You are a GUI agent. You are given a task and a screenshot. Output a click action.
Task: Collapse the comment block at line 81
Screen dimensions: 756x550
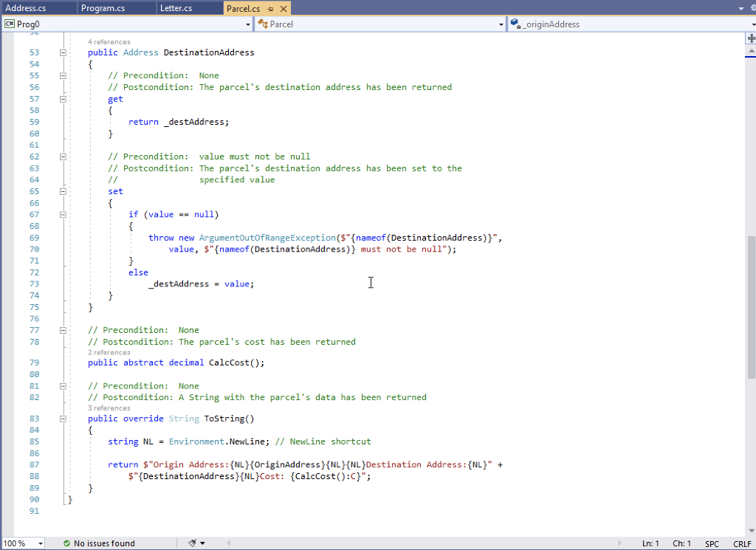point(63,386)
